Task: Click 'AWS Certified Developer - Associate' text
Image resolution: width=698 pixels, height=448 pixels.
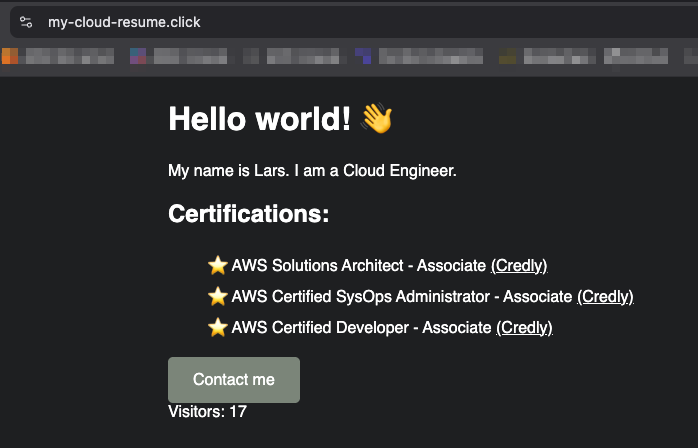Action: [361, 328]
